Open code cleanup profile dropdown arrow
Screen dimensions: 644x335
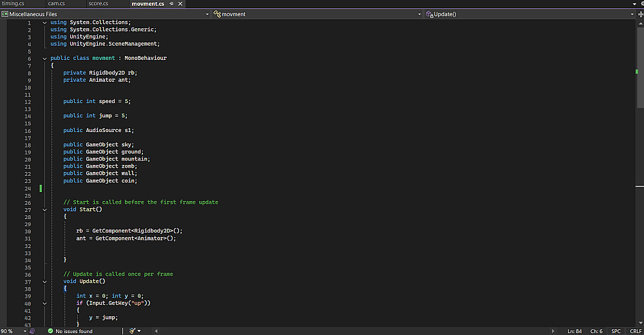tap(139, 331)
